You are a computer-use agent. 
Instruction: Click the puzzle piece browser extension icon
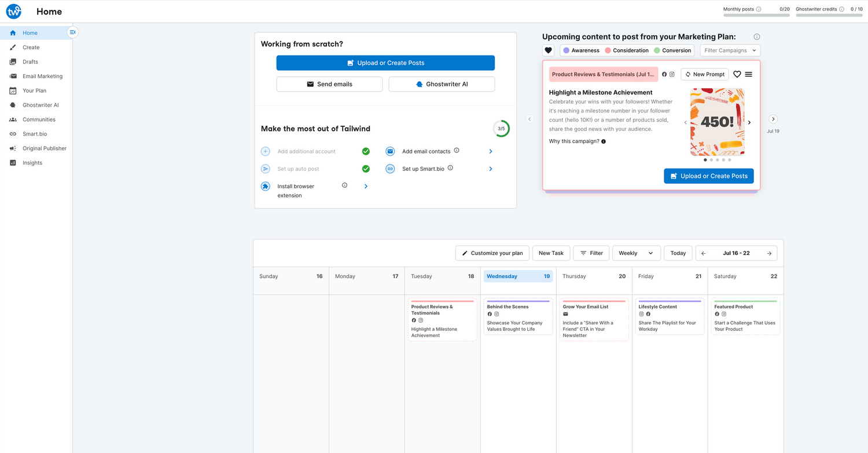tap(266, 187)
